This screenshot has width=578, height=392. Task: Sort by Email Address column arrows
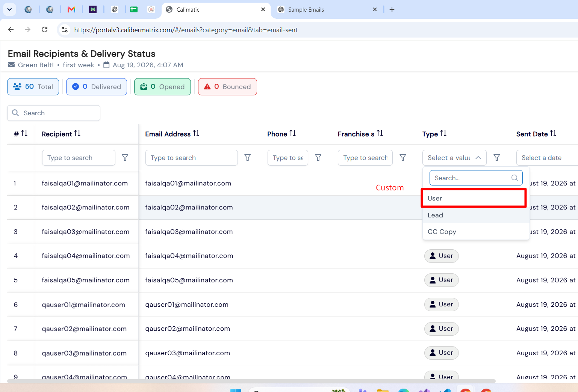[x=196, y=134]
